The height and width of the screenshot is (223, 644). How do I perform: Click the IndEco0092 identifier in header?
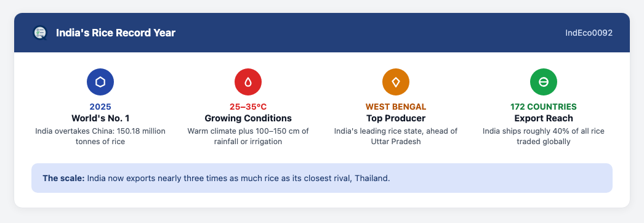point(589,33)
